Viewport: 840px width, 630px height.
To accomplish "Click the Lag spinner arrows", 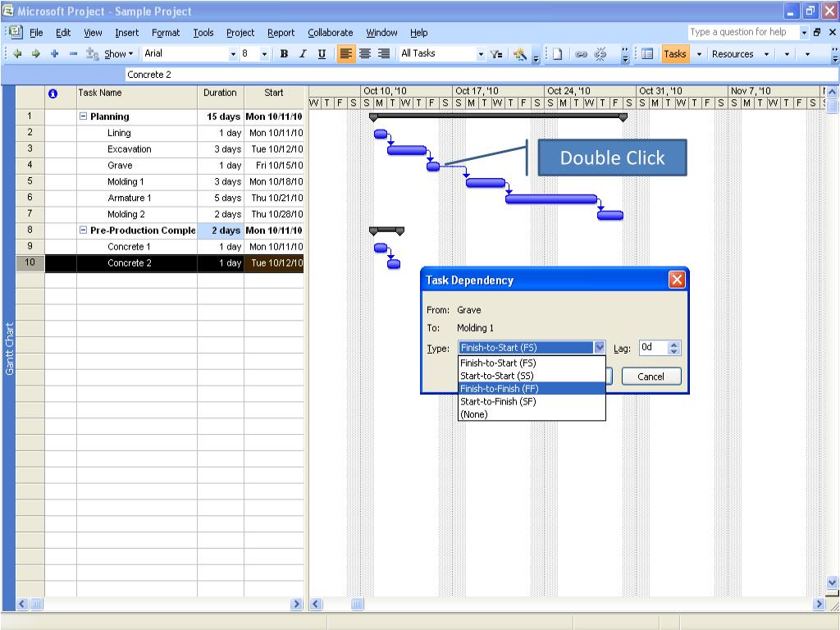I will 674,347.
